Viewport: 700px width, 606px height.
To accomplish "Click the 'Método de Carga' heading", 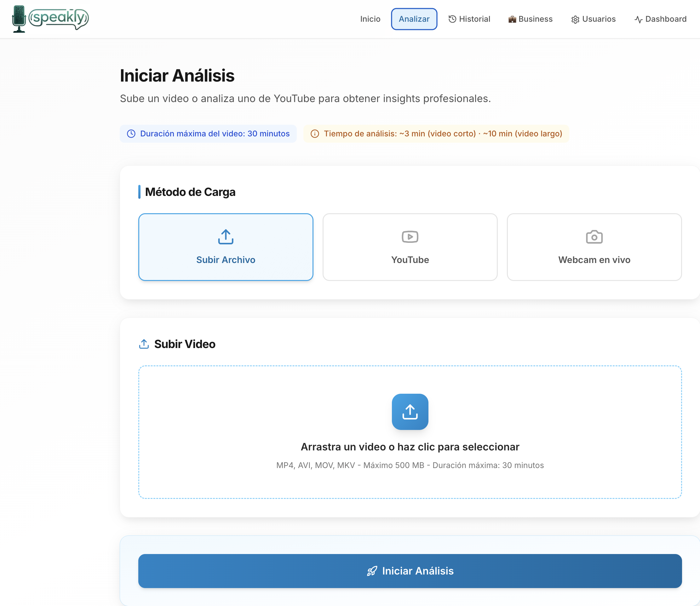I will [x=190, y=192].
